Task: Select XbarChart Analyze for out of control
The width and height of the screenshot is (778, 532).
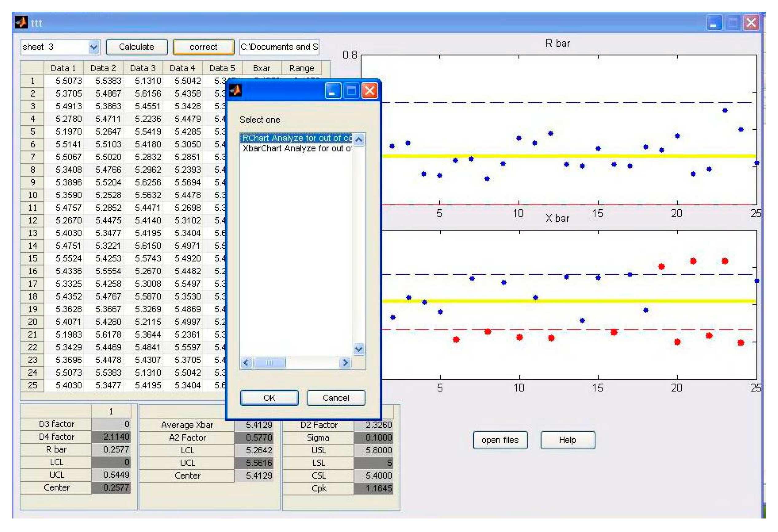Action: tap(296, 148)
